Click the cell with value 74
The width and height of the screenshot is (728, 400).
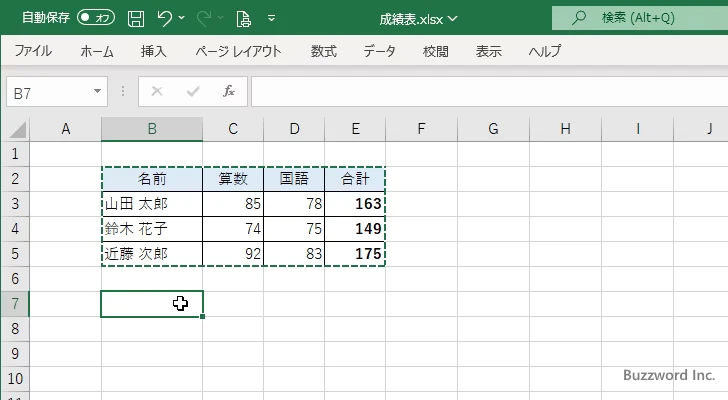pos(233,229)
